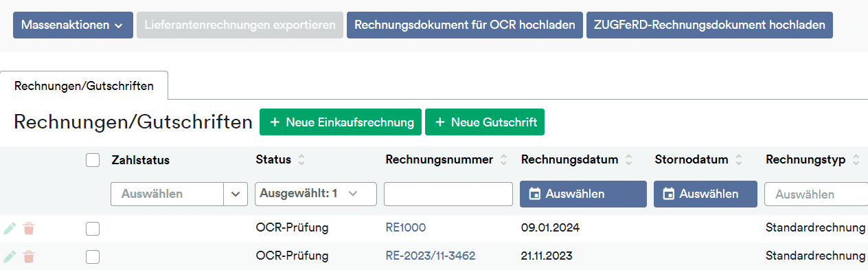
Task: Create a Neue Einkaufsrechnung
Action: pyautogui.click(x=341, y=122)
